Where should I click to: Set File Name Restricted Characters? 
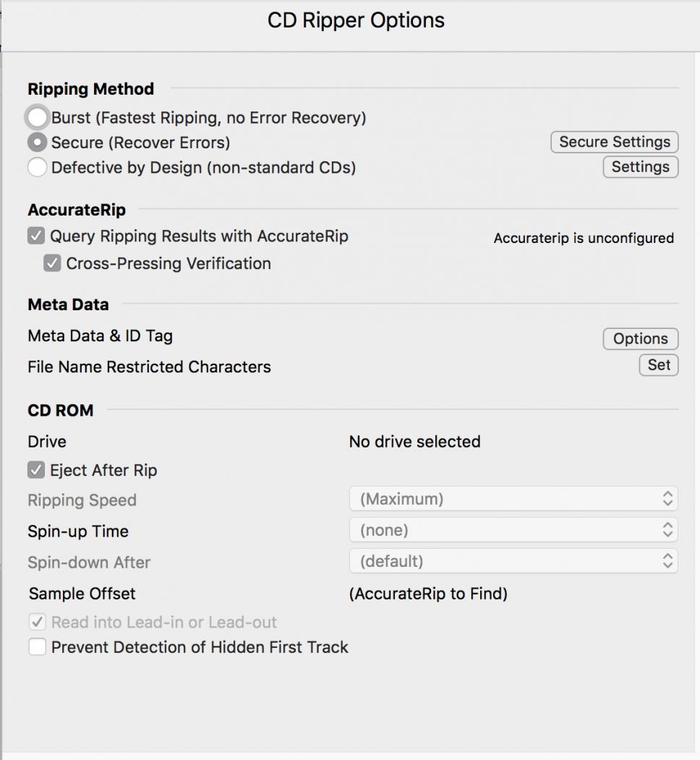click(x=658, y=365)
